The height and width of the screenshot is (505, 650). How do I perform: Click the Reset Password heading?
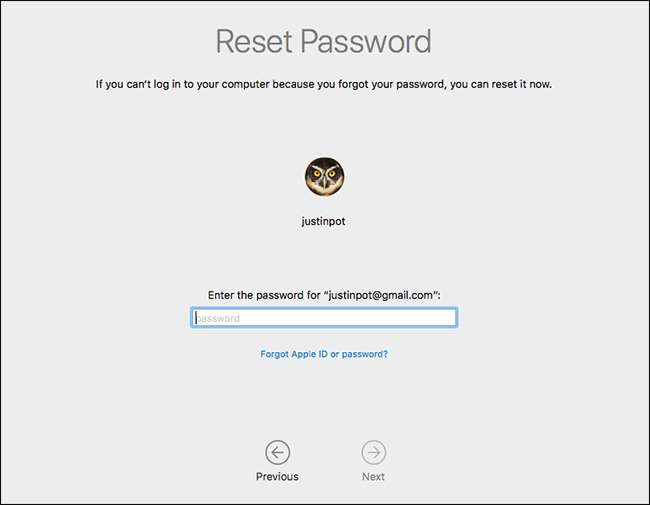coord(324,42)
